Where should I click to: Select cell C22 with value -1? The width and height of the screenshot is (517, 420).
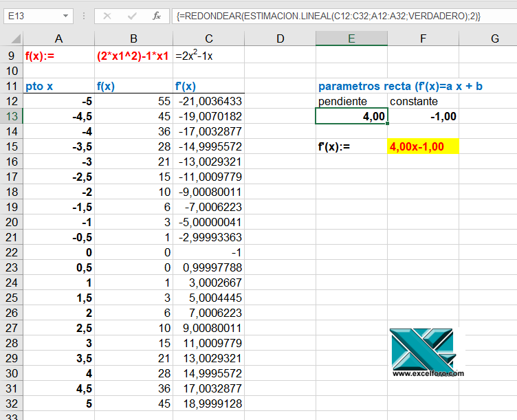coord(209,252)
